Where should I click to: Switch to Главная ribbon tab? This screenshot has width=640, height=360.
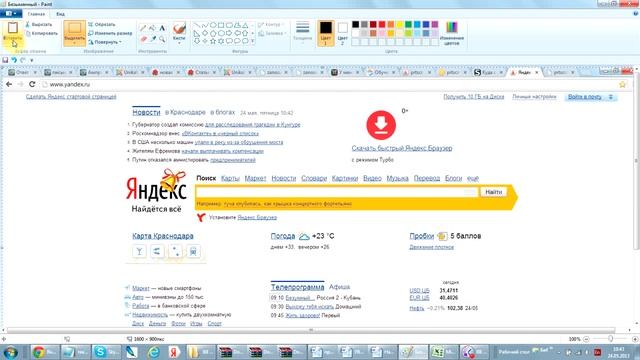pyautogui.click(x=36, y=14)
